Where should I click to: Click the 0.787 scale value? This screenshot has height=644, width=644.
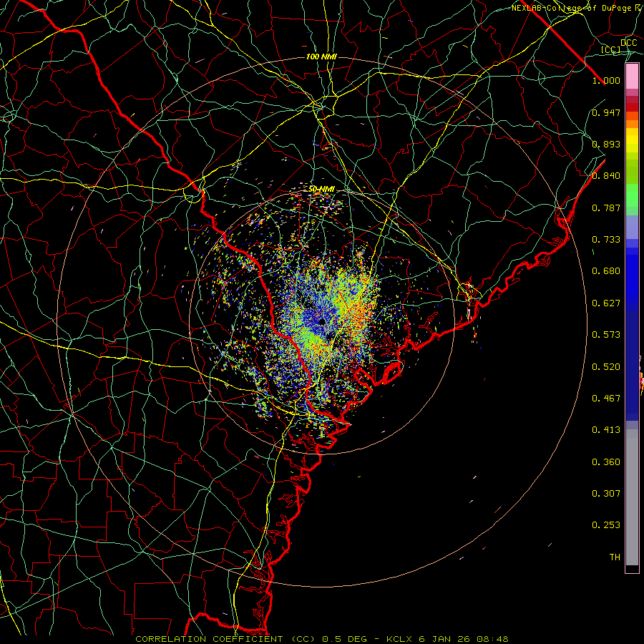click(606, 208)
